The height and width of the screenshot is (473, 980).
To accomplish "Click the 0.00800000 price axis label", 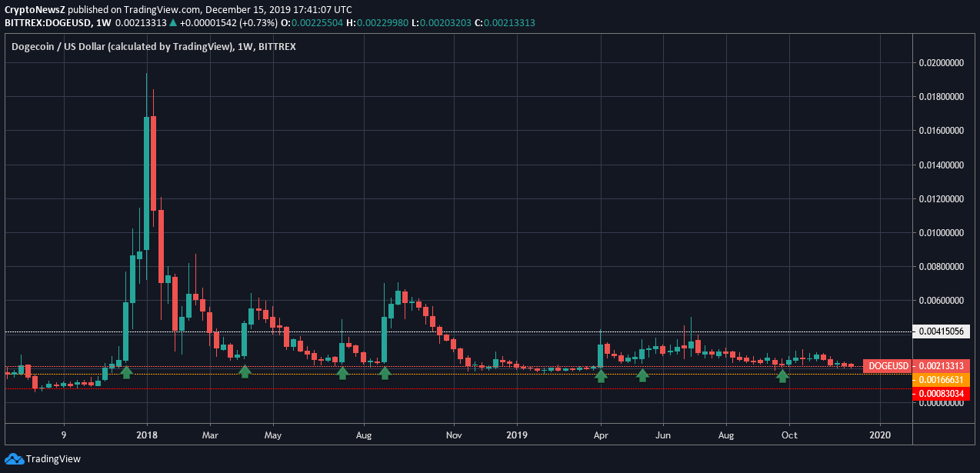I will [942, 267].
